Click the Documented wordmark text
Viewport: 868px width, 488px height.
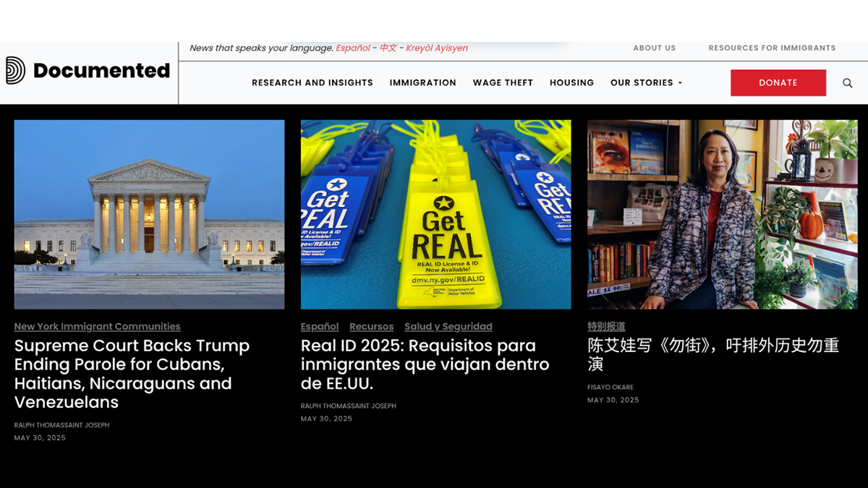pos(101,71)
